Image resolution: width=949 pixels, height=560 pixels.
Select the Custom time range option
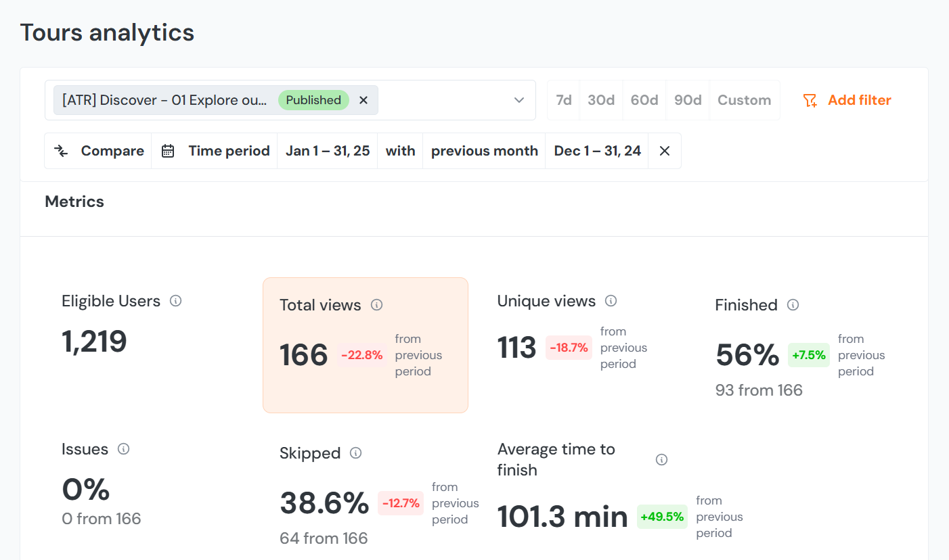coord(744,100)
